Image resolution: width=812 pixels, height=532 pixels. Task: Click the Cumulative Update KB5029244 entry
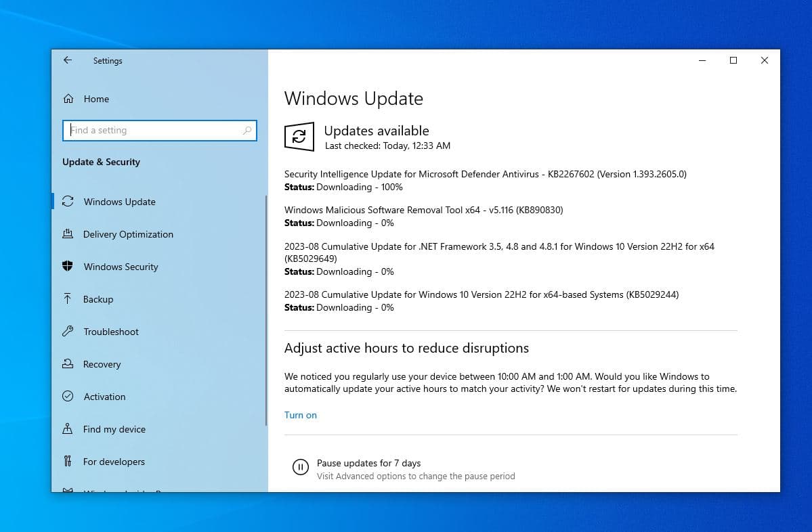(x=482, y=295)
